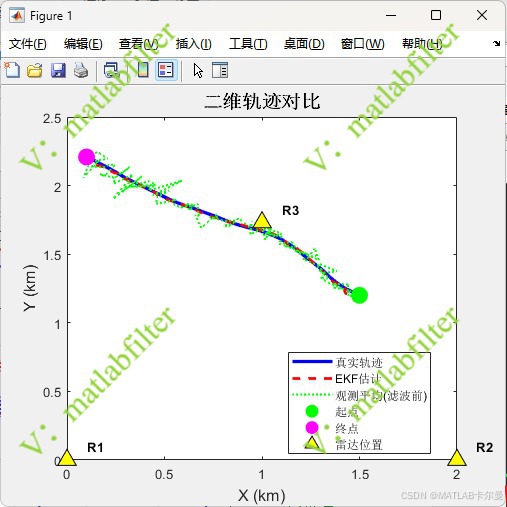Click the dock figure arrow at menu bar right
This screenshot has height=507, width=507.
[x=496, y=43]
